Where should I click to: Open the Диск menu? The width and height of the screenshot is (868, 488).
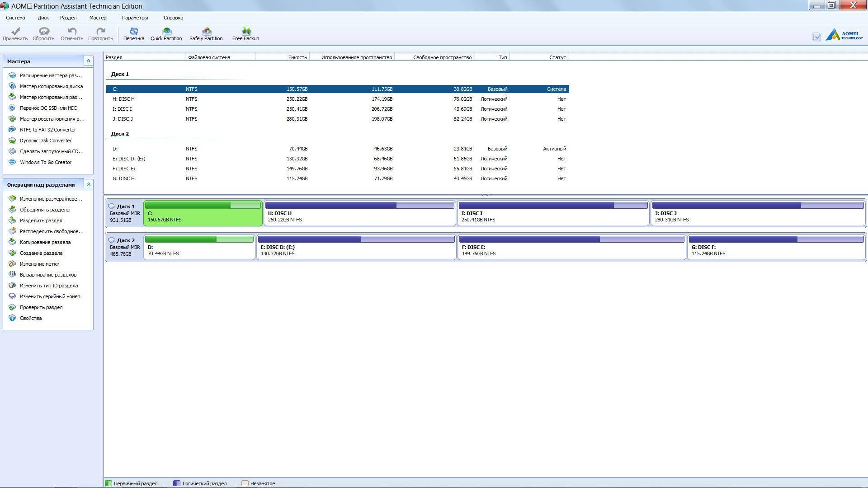coord(43,18)
